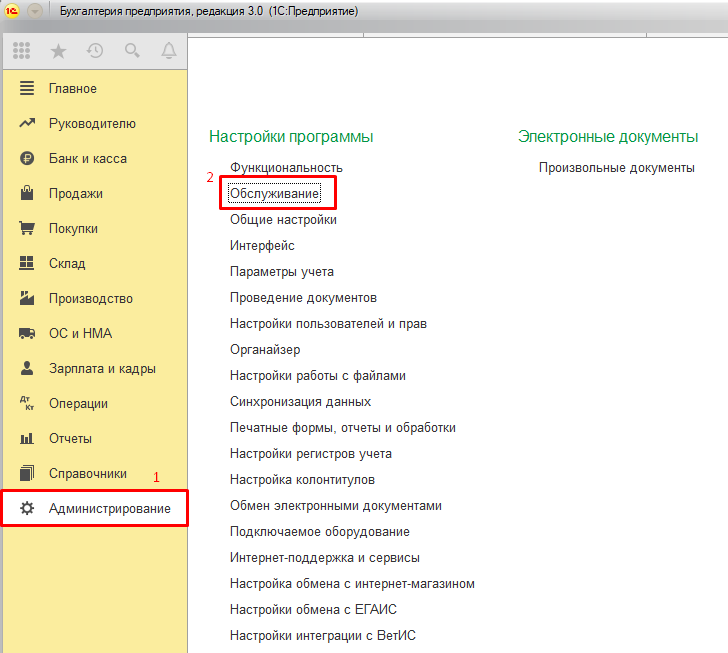Open the sections menu grid icon
Viewport: 728px width, 653px height.
coord(21,50)
